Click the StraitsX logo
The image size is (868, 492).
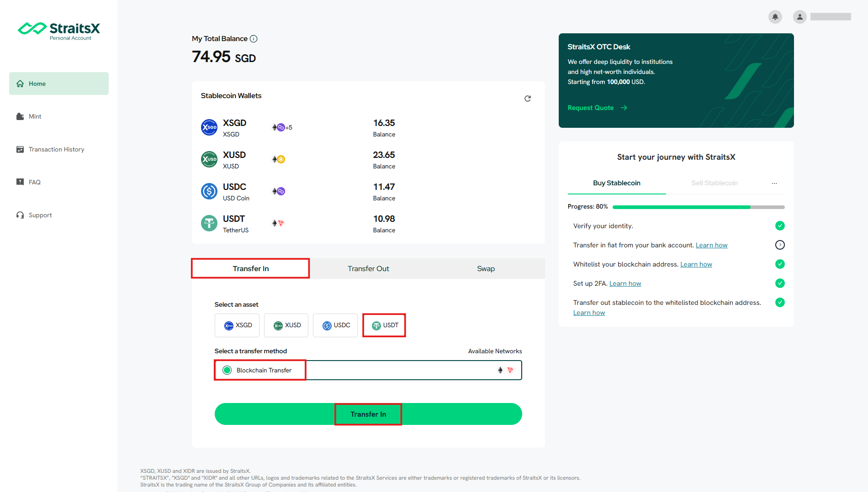[58, 31]
